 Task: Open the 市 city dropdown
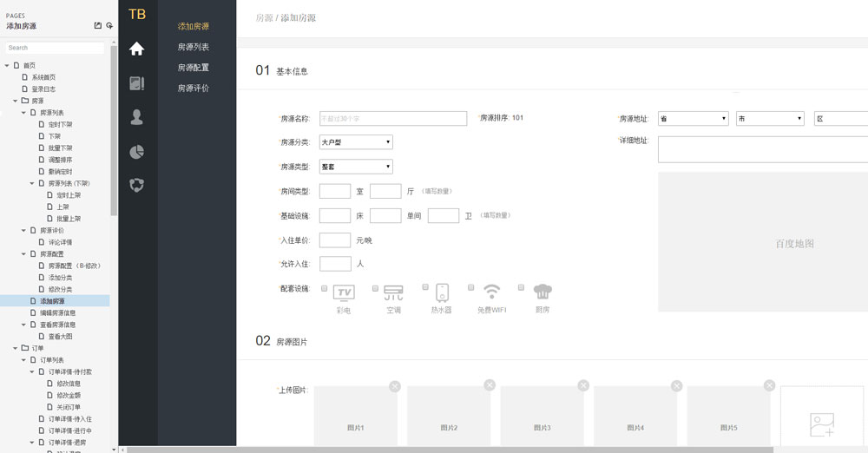[x=770, y=119]
